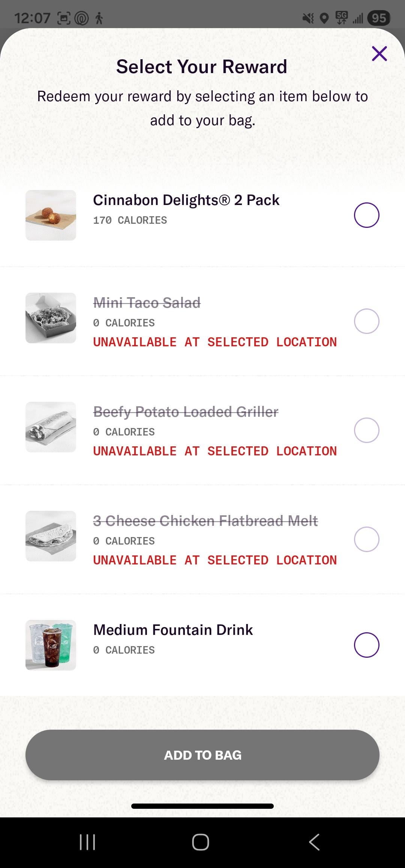Choose Beefy Potato Loaded Griller radio option
The width and height of the screenshot is (405, 868).
click(x=366, y=430)
